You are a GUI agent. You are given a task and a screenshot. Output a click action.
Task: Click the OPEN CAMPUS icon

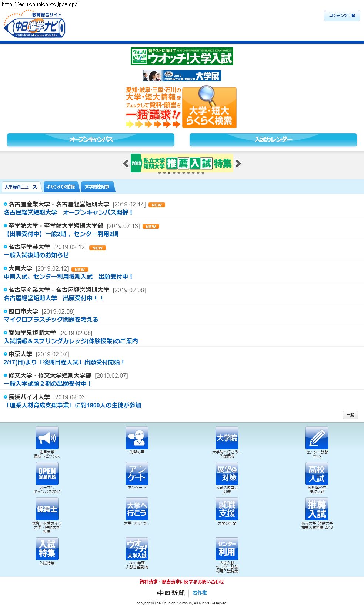47,473
